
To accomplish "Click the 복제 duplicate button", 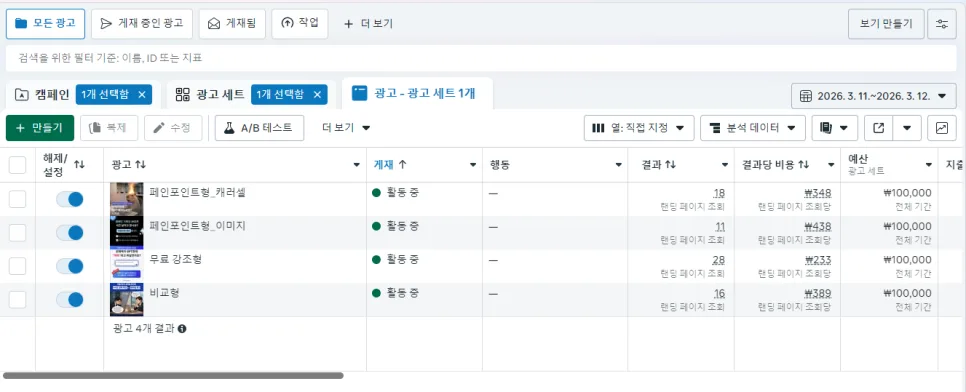I will pyautogui.click(x=109, y=128).
